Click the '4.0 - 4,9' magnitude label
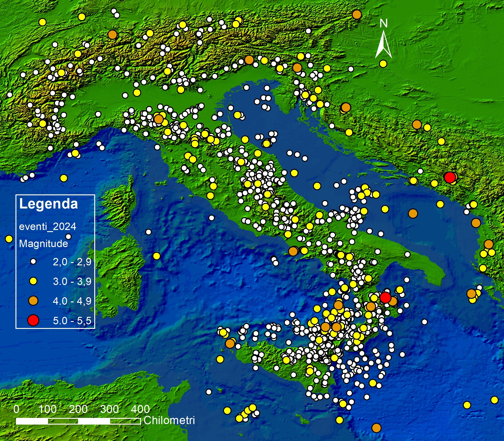504x441 pixels. point(72,301)
